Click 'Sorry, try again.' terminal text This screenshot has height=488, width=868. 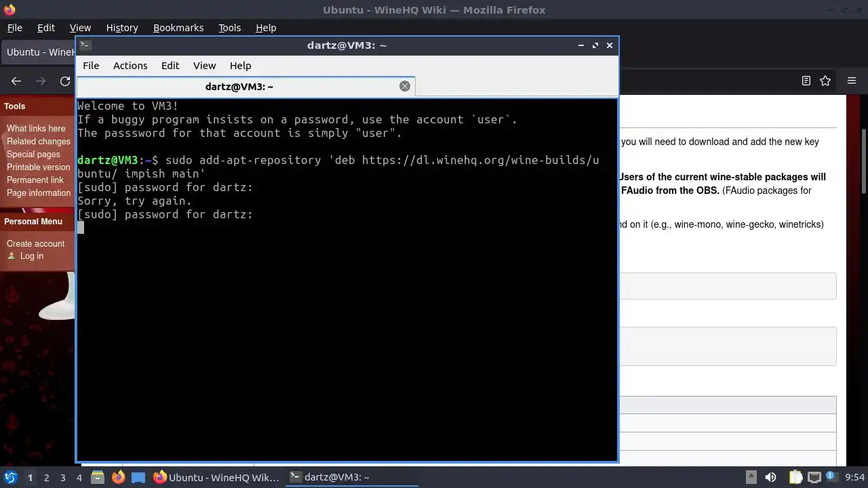(x=134, y=201)
